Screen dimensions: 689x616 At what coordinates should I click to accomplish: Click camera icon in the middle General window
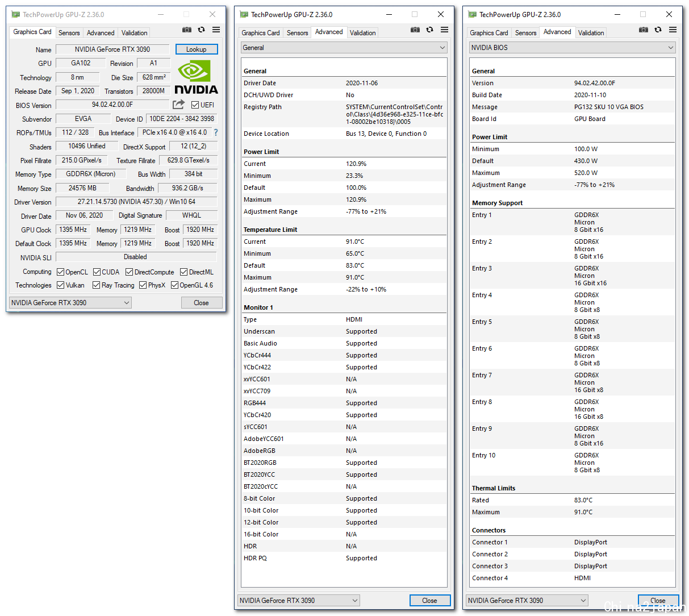click(415, 30)
